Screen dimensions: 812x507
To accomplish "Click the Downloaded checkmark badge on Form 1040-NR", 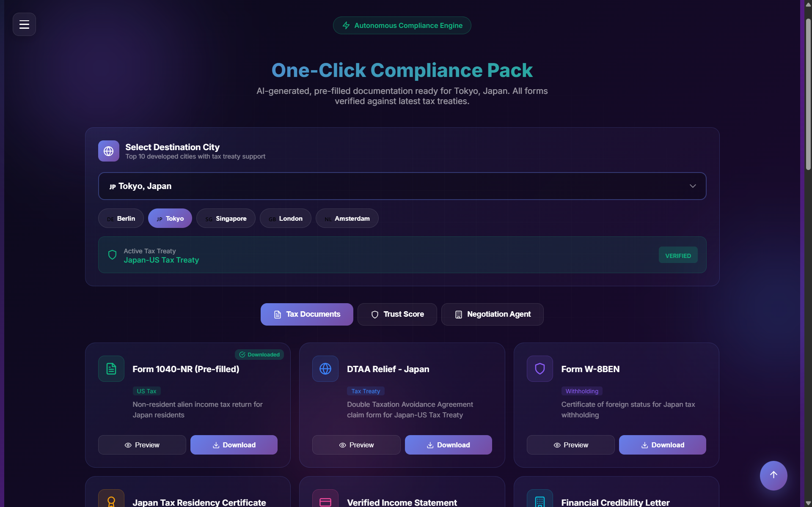I will (259, 354).
